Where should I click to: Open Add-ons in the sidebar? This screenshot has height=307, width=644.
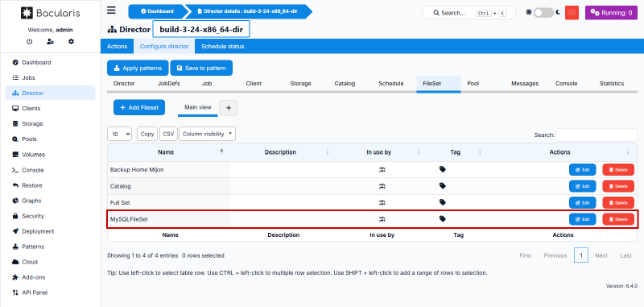(50, 277)
